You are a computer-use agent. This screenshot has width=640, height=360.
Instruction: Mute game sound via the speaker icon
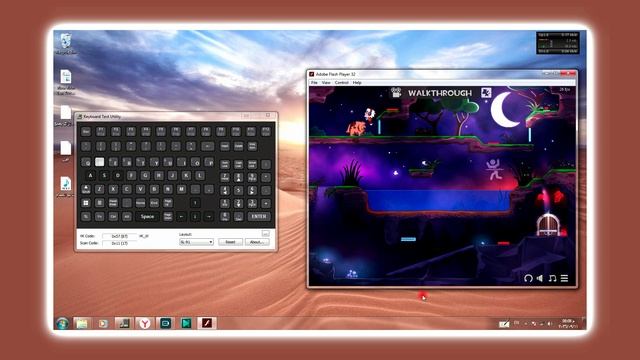pyautogui.click(x=540, y=278)
